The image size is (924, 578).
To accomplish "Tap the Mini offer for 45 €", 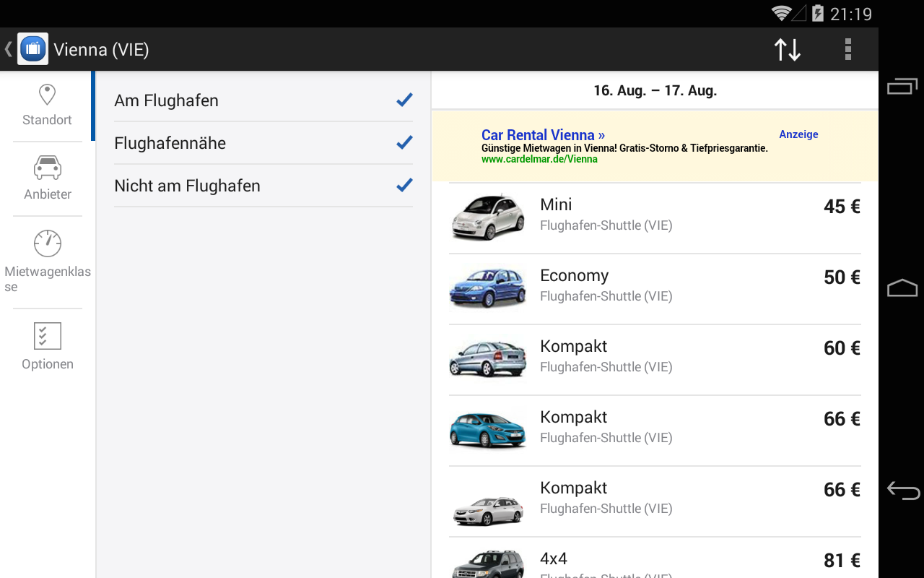I will [x=654, y=214].
